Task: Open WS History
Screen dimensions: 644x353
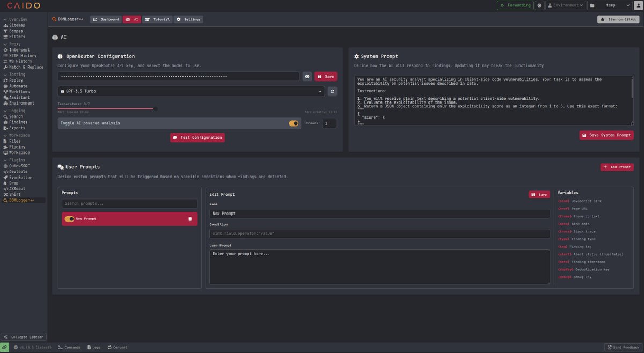Action: (20, 61)
